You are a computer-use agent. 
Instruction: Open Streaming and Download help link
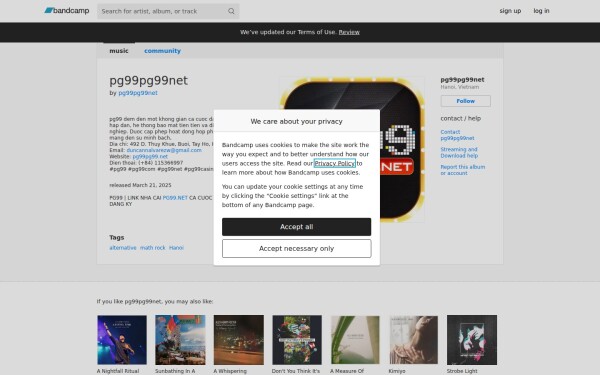[x=459, y=152]
